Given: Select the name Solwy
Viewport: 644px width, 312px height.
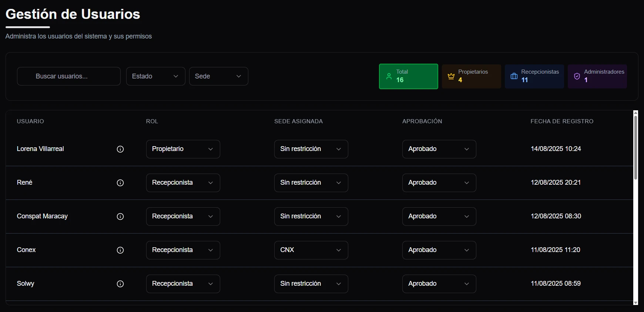Looking at the screenshot, I should coord(26,284).
